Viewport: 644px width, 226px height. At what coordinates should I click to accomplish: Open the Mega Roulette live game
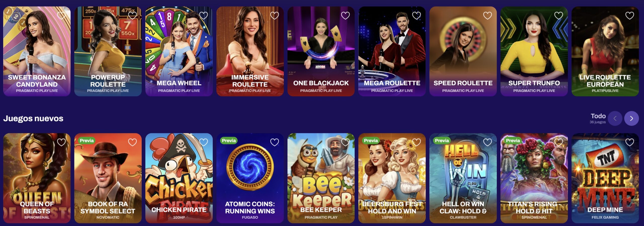point(392,51)
